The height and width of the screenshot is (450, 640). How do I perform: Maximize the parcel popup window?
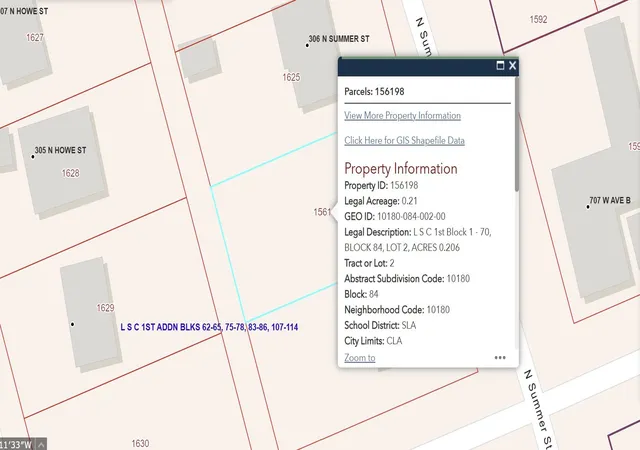[500, 65]
